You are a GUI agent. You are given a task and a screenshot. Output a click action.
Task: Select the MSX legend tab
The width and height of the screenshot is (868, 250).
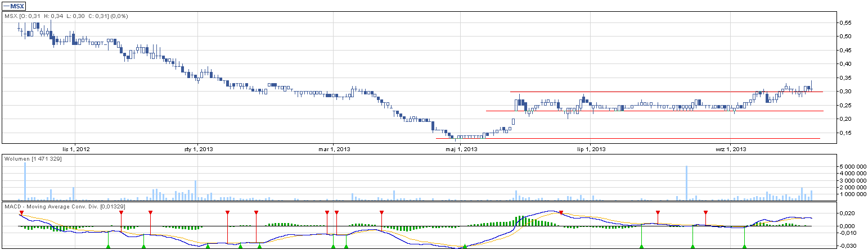point(14,5)
